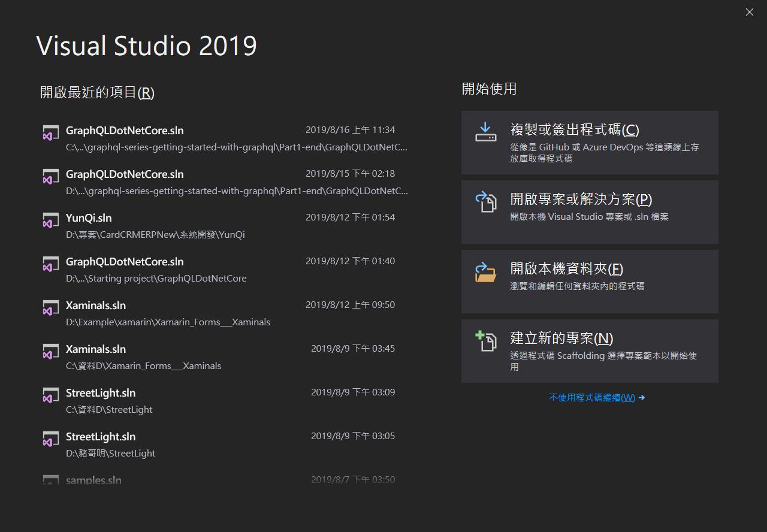The width and height of the screenshot is (767, 532).
Task: Choose 開啟專案或解決方案(P)
Action: point(590,212)
